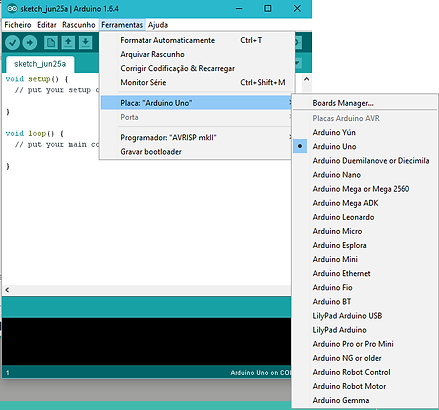
Task: Select plain LilyPad Arduino board
Action: pos(365,330)
